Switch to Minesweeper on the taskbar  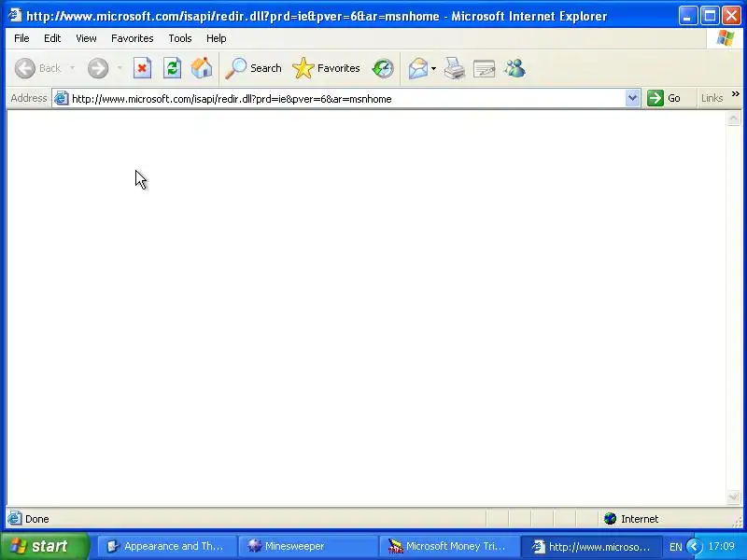tap(308, 547)
